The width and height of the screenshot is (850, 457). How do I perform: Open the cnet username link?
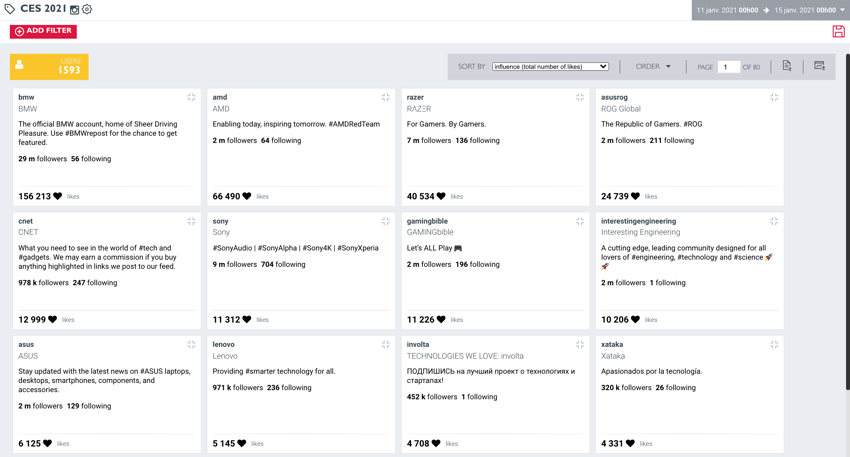point(25,221)
